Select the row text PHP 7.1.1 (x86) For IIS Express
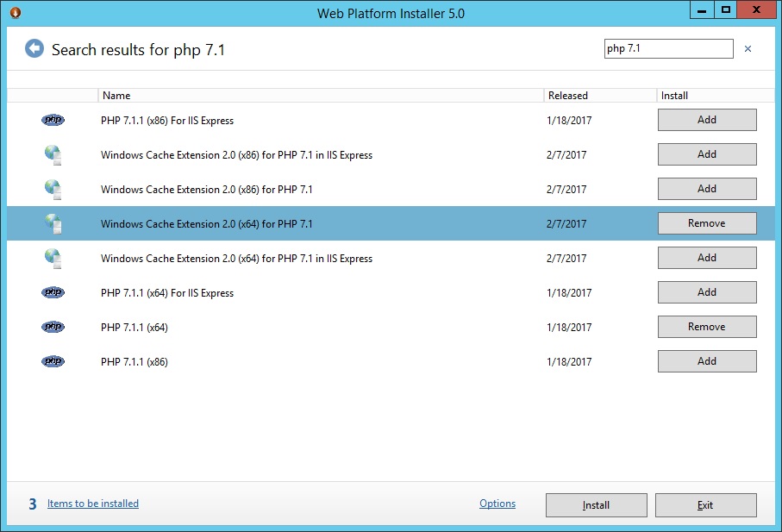 pos(167,121)
